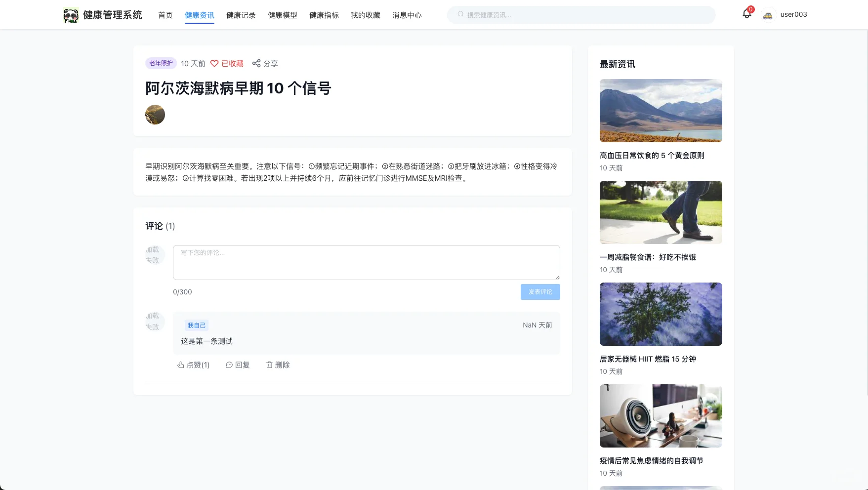This screenshot has width=868, height=490.
Task: Click the 发表评论 submit button
Action: click(540, 291)
